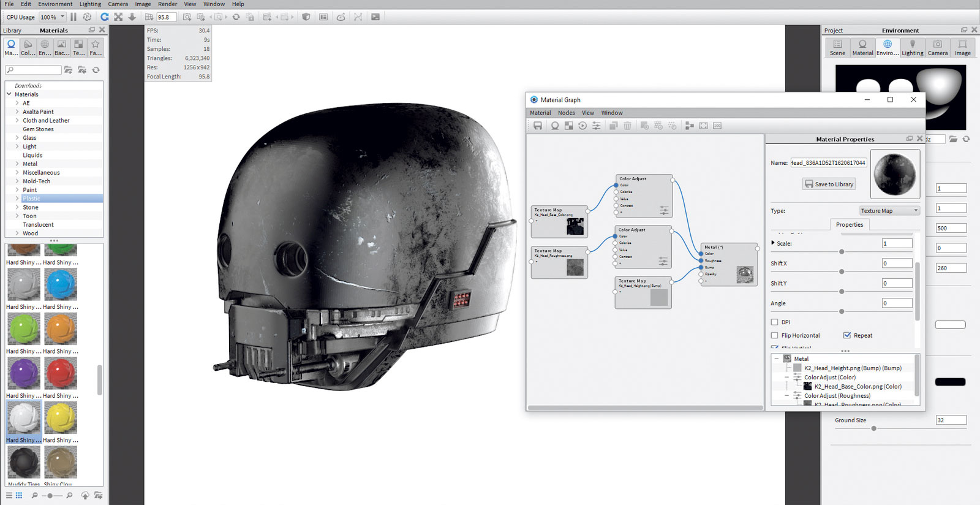Uncheck the Repeat checkbox
This screenshot has width=980, height=505.
(847, 335)
